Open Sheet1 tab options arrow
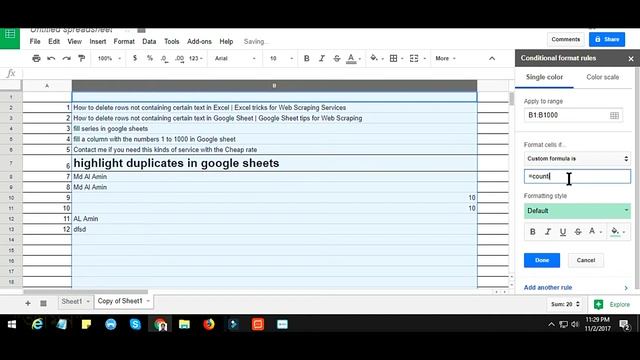Viewport: 640px width, 360px height. pyautogui.click(x=88, y=302)
